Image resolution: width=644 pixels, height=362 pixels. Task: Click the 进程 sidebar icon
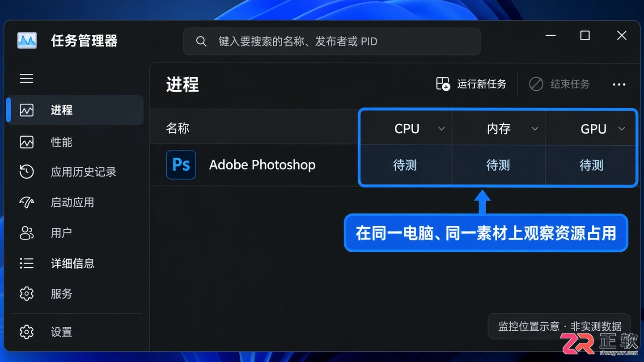pos(26,110)
